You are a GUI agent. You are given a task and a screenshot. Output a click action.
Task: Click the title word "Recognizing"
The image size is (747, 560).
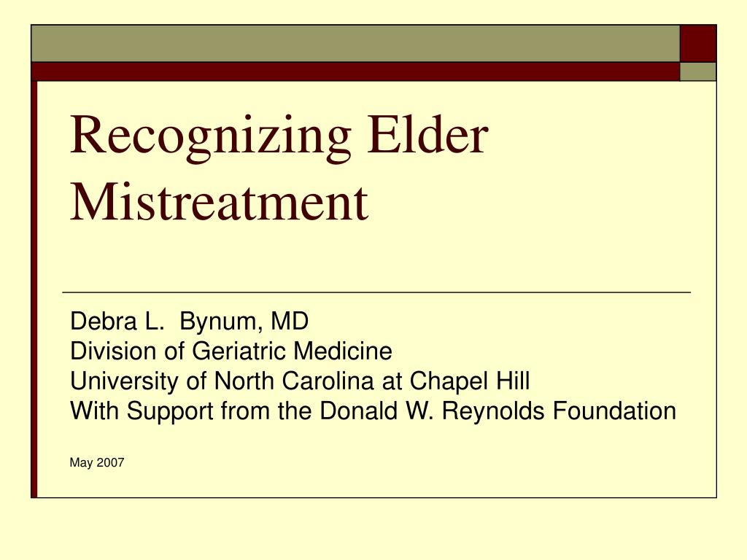[211, 138]
